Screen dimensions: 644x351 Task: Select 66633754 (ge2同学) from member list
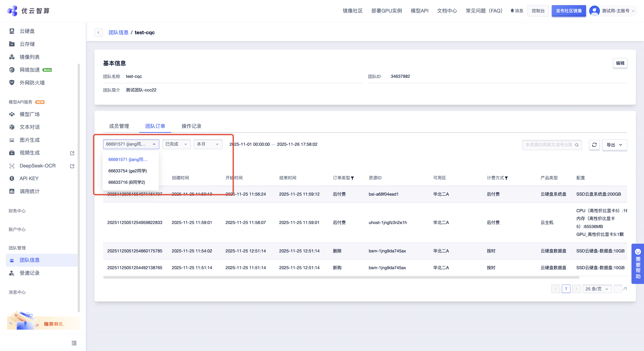click(128, 171)
